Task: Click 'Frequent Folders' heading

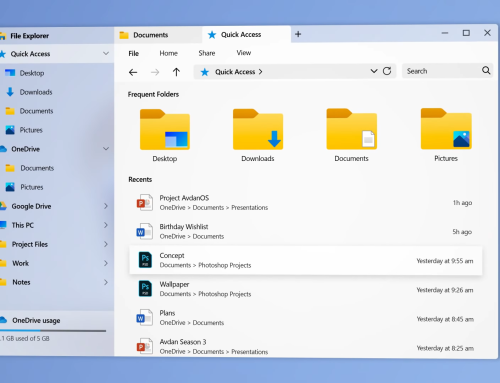Action: (153, 94)
